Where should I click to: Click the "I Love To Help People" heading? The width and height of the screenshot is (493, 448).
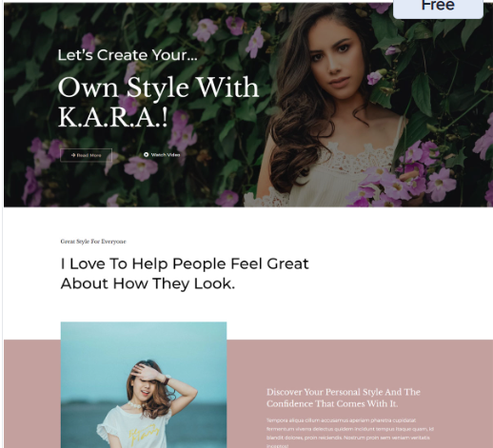[x=185, y=273]
